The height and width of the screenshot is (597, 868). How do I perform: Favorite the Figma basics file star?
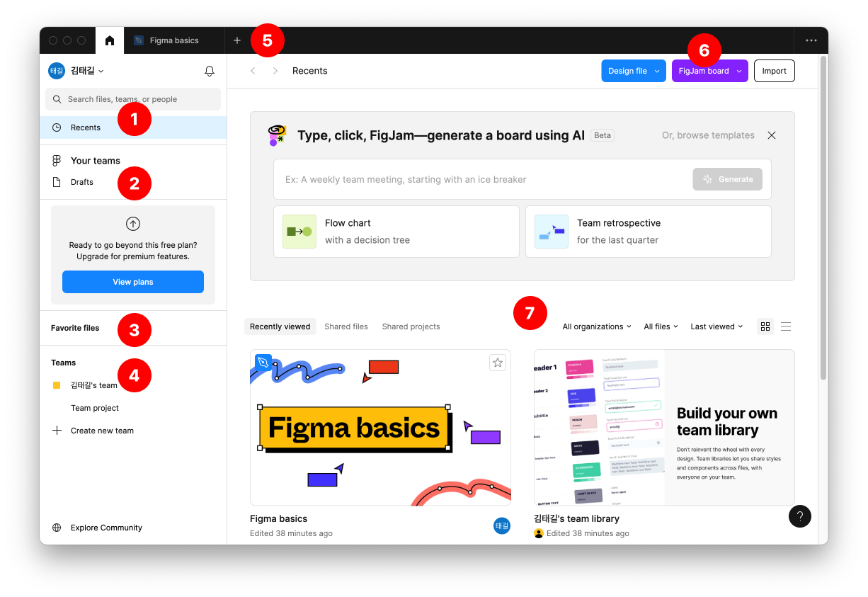[x=498, y=363]
